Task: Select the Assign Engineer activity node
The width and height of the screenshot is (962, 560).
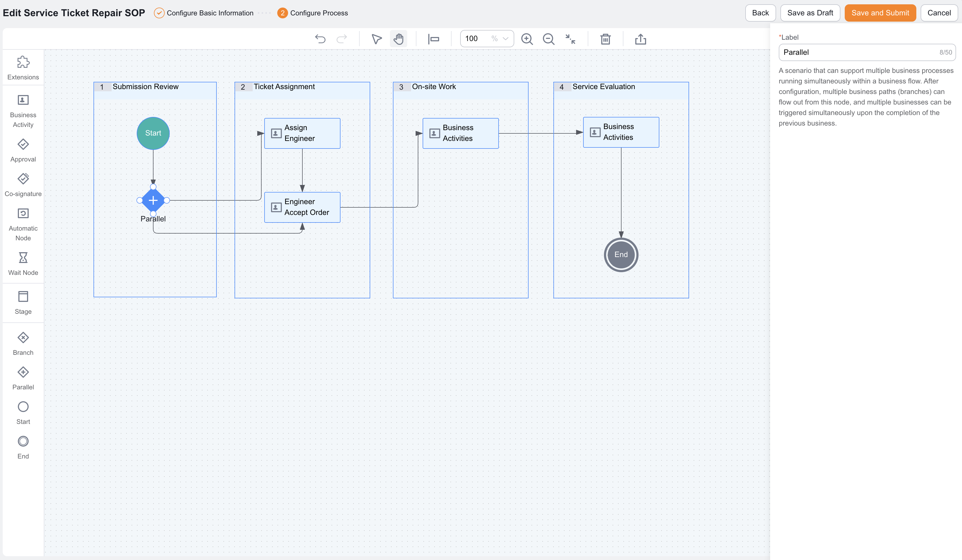Action: [302, 133]
